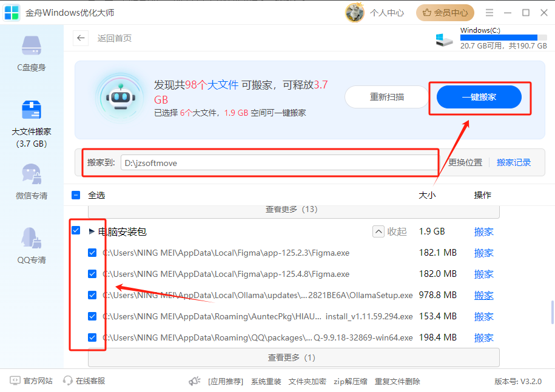This screenshot has width=555, height=392.
Task: Click the app logo in title bar
Action: tap(12, 13)
